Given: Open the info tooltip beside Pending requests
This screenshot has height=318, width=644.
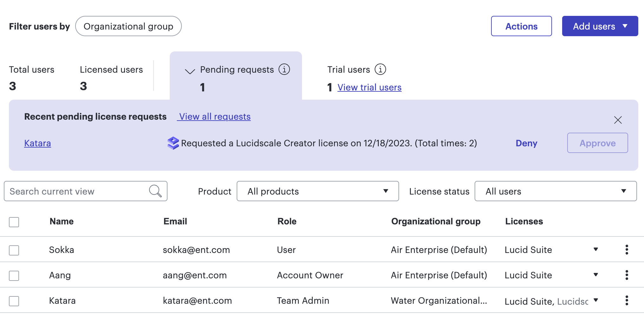Looking at the screenshot, I should [x=285, y=69].
